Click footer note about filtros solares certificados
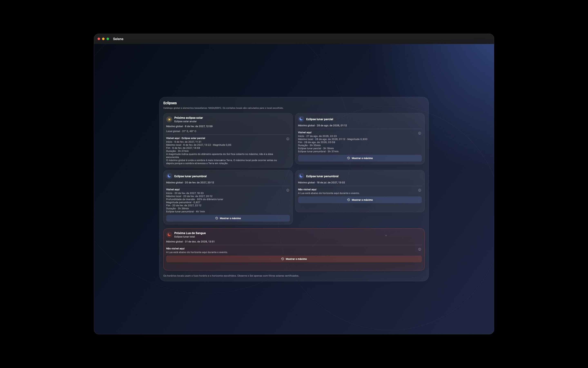Viewport: 588px width, 368px height. click(231, 276)
